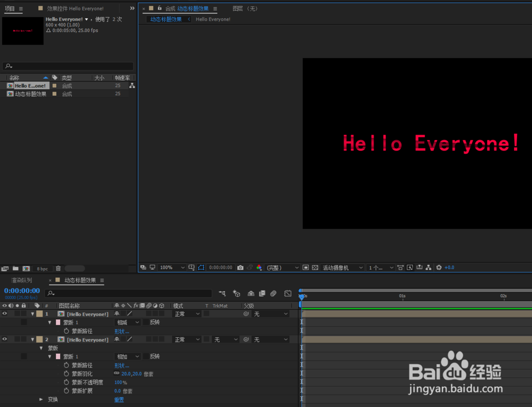Switch to 效果控件 Hello Everyone! tab

75,9
